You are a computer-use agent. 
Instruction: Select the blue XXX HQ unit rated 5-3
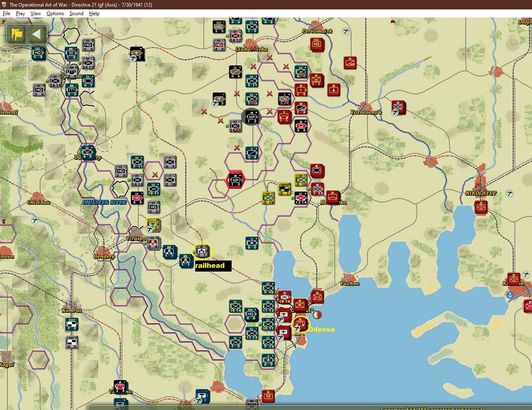38,53
